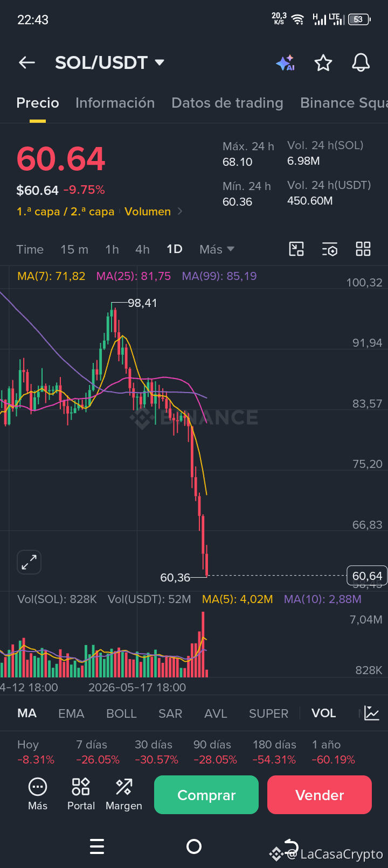Tap the 180 días -54.31% performance
Screen dimensions: 388x868
click(x=274, y=752)
